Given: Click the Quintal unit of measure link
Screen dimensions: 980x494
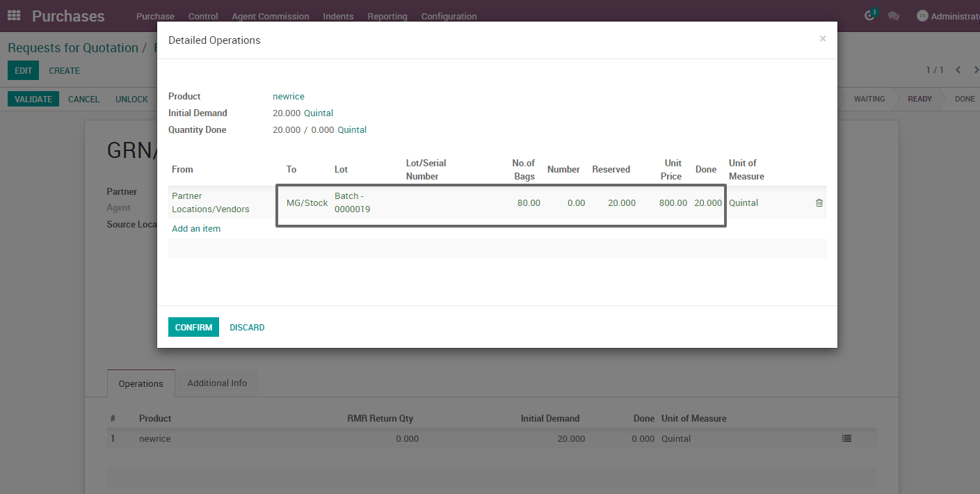Looking at the screenshot, I should click(x=318, y=113).
